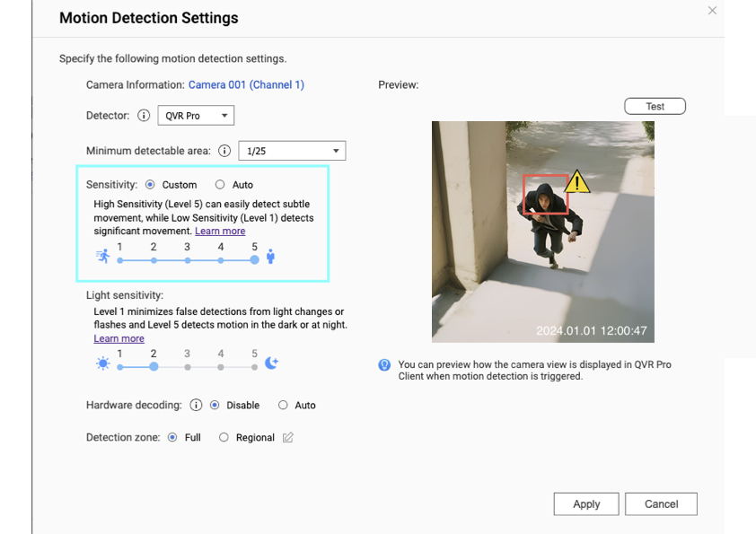Open the Minimum detectable area dropdown

[x=291, y=150]
